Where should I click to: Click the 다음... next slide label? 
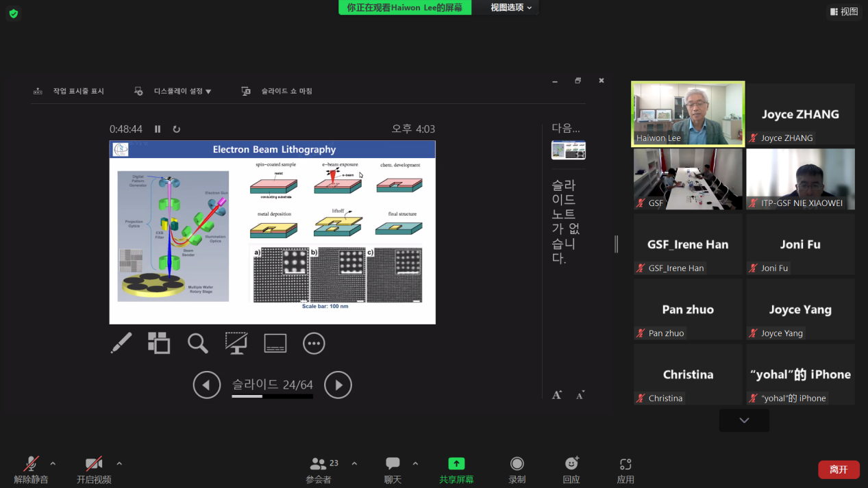(x=566, y=128)
